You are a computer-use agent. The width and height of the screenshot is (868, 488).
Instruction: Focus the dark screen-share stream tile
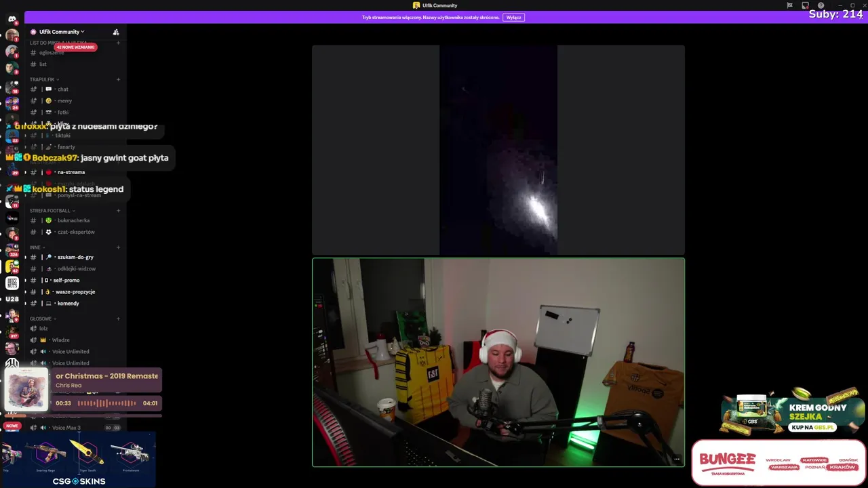(498, 150)
